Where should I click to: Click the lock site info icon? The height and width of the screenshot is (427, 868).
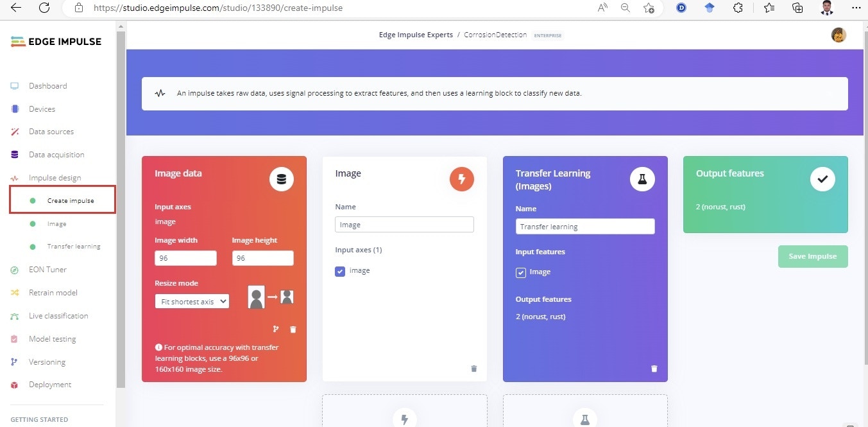point(79,8)
